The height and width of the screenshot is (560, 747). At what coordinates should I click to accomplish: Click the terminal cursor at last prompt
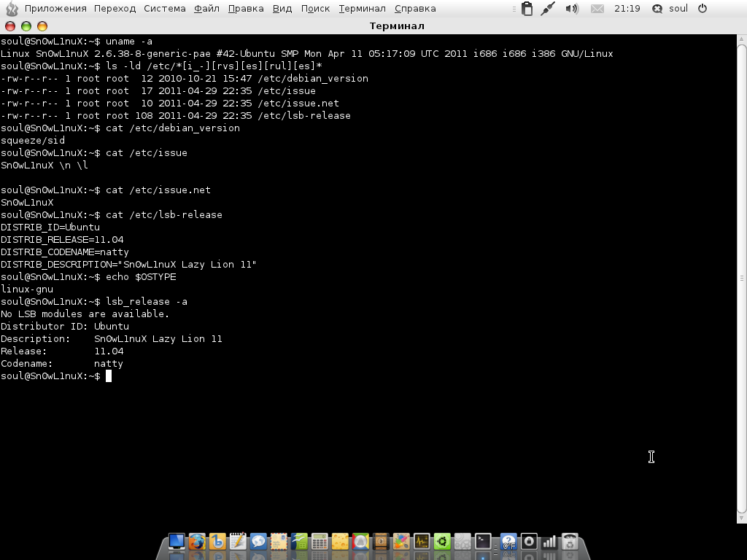pos(109,376)
